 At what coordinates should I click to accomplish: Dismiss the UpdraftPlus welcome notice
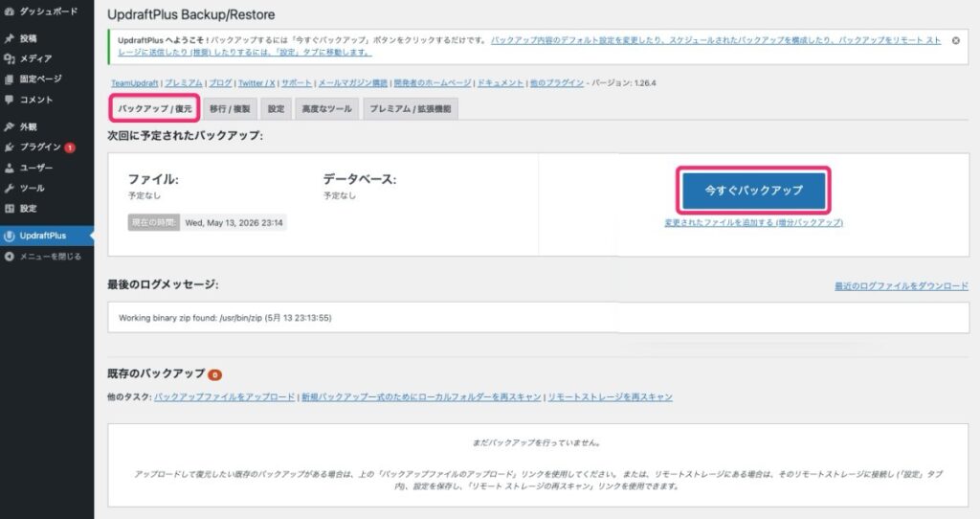pyautogui.click(x=956, y=40)
